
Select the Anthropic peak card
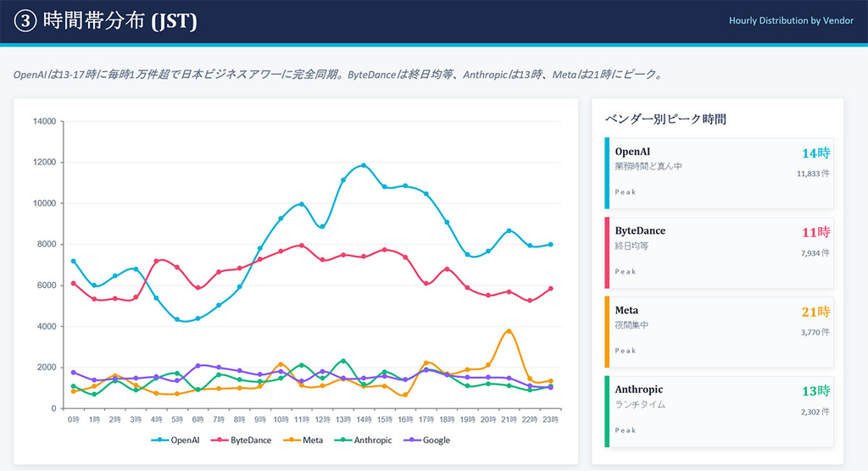tap(719, 412)
